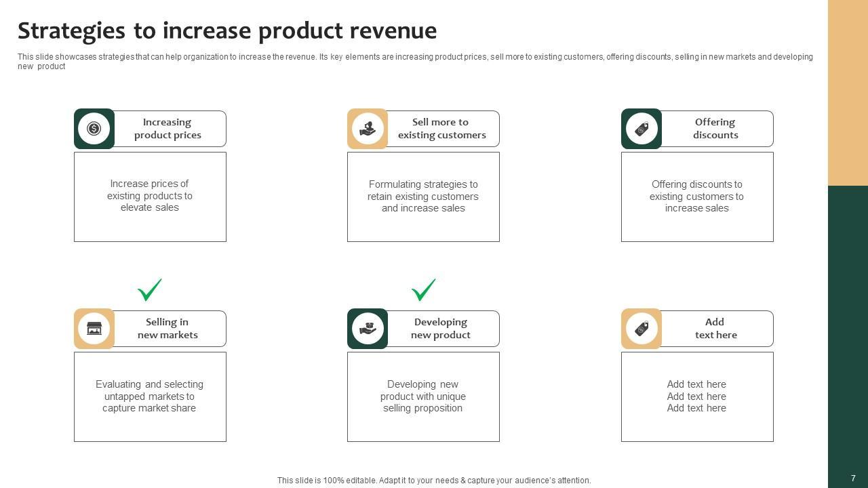The width and height of the screenshot is (868, 488).
Task: Click the text 'Increase prices of existing products to elevate sales'
Action: [150, 196]
